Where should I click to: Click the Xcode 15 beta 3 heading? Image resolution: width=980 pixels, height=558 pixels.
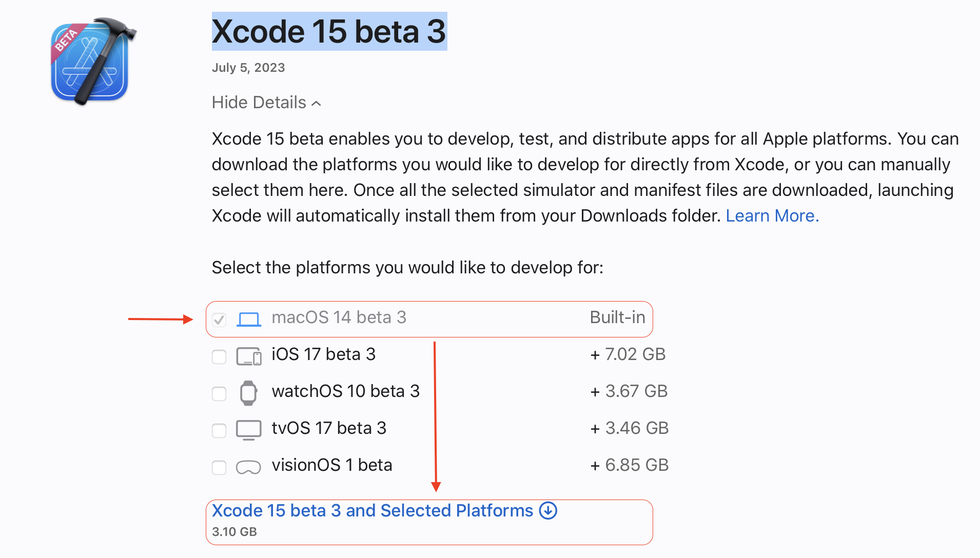coord(329,31)
